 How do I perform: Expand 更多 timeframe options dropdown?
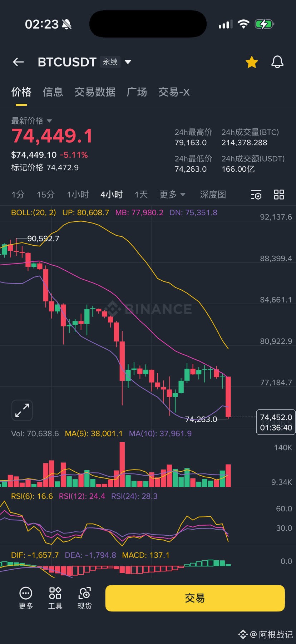pos(172,195)
